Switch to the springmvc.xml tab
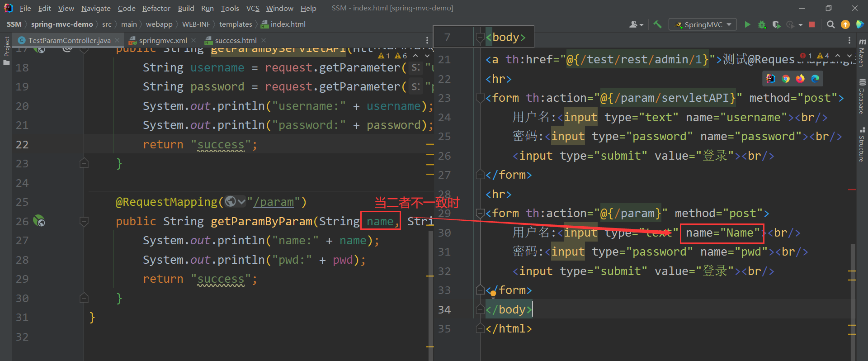 [163, 40]
